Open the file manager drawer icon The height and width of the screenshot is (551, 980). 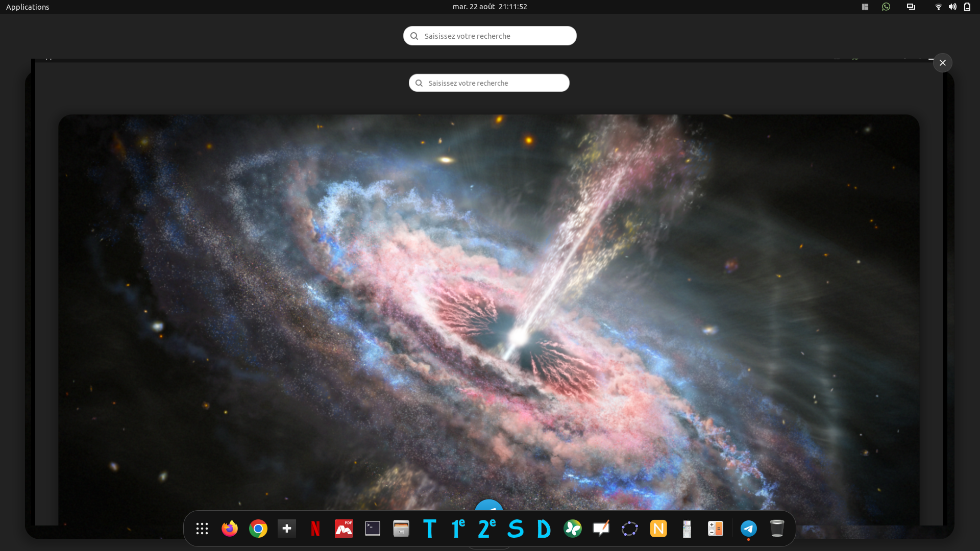401,529
